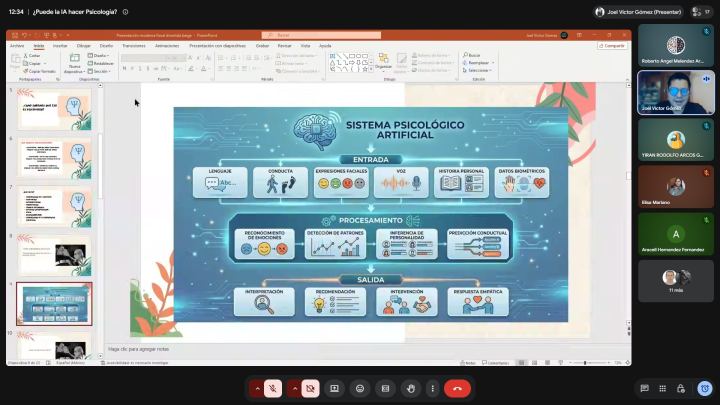Expand the Sección dropdown

[x=99, y=71]
